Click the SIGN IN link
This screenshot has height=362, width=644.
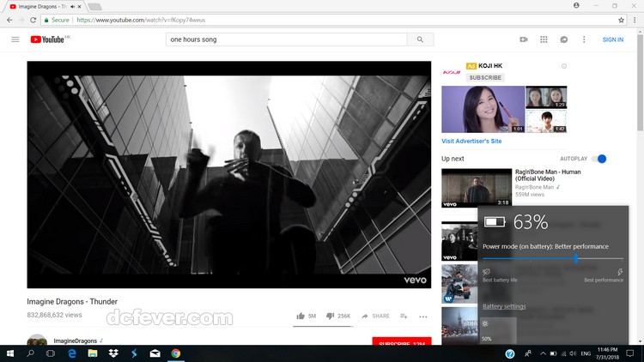coord(613,39)
